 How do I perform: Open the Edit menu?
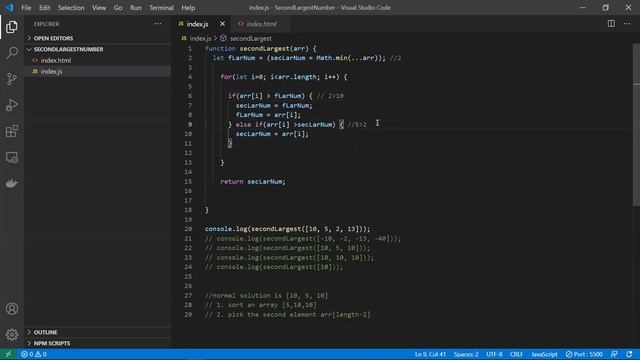44,7
